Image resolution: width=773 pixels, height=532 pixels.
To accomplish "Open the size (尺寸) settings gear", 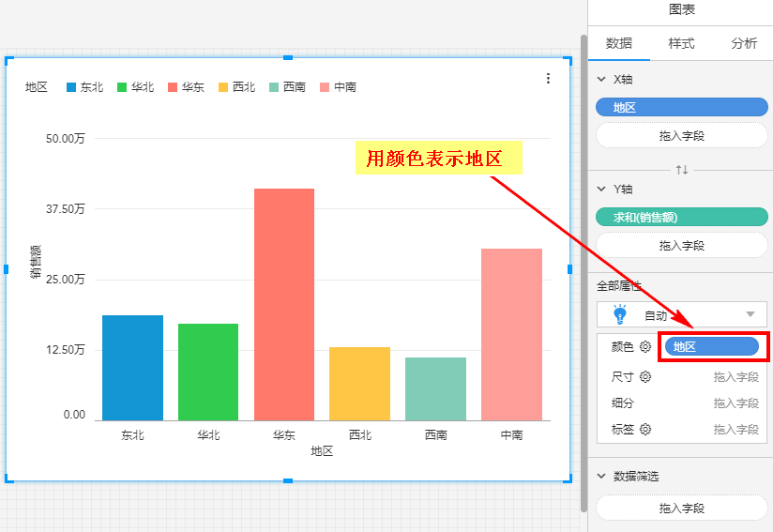I will click(645, 377).
